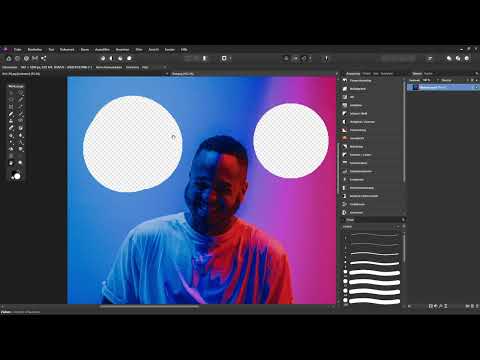
Task: Open the Datei menu
Action: [17, 49]
